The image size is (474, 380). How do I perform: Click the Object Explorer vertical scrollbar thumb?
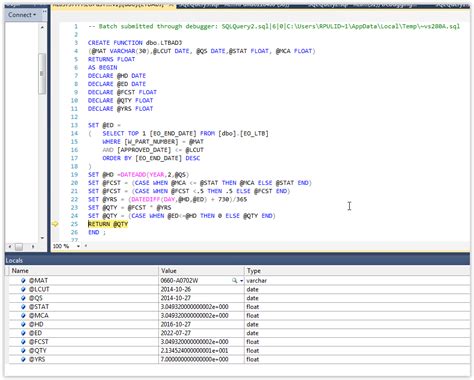click(42, 73)
